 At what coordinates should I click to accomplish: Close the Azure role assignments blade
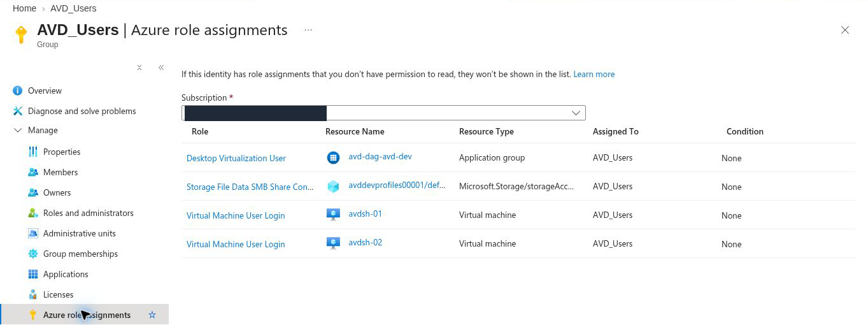pyautogui.click(x=845, y=30)
